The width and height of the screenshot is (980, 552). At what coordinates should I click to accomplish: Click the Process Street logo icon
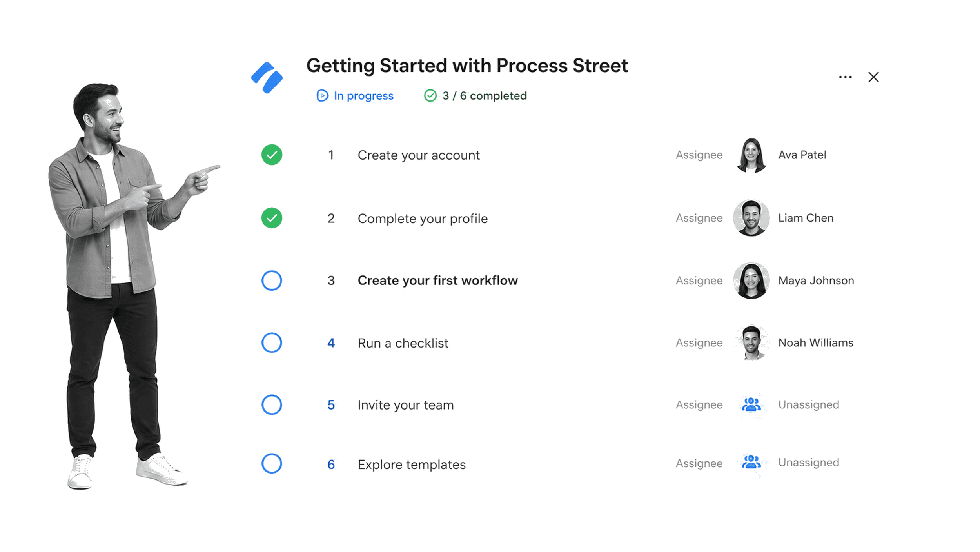coord(267,78)
